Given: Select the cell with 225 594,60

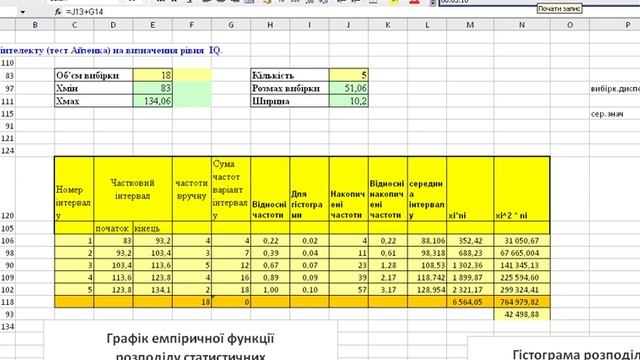Looking at the screenshot, I should point(522,278).
